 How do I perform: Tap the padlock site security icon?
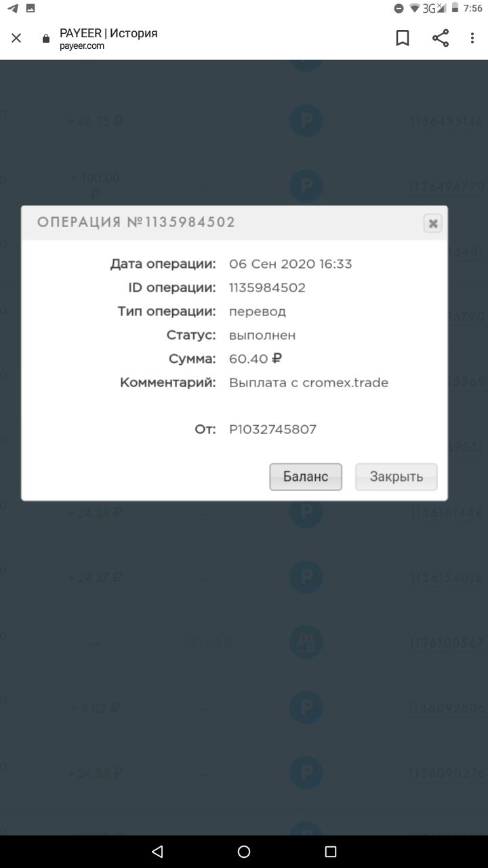tap(46, 39)
